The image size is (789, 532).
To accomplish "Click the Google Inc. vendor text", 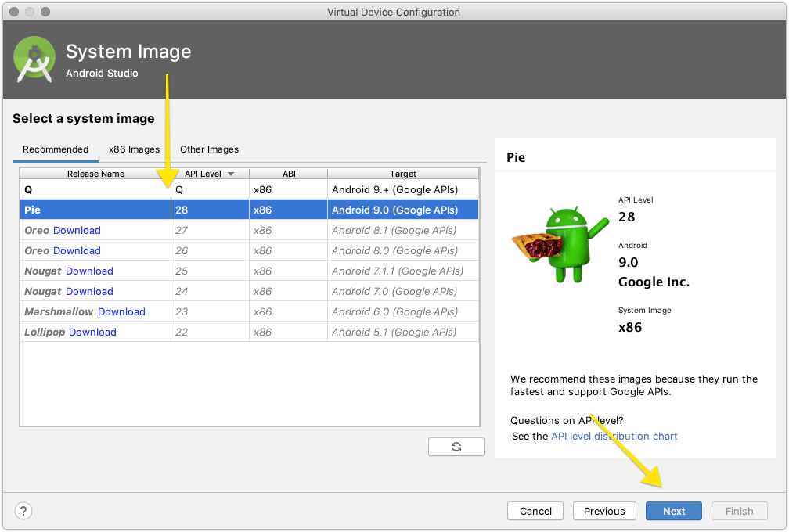I will tap(654, 282).
